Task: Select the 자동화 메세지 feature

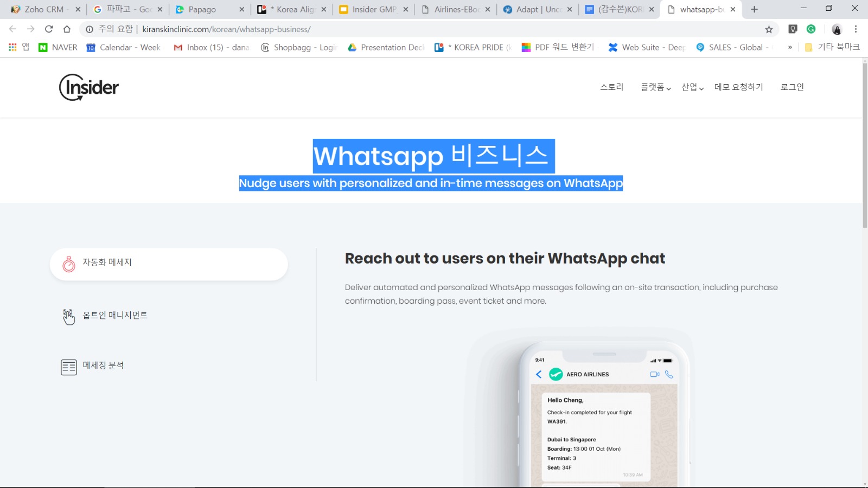Action: (x=168, y=264)
